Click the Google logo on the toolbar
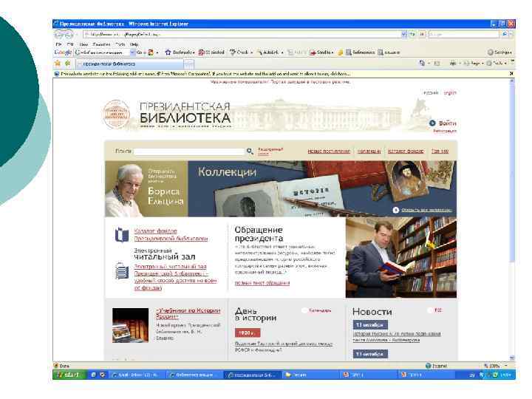This screenshot has height=399, width=532. pyautogui.click(x=63, y=52)
